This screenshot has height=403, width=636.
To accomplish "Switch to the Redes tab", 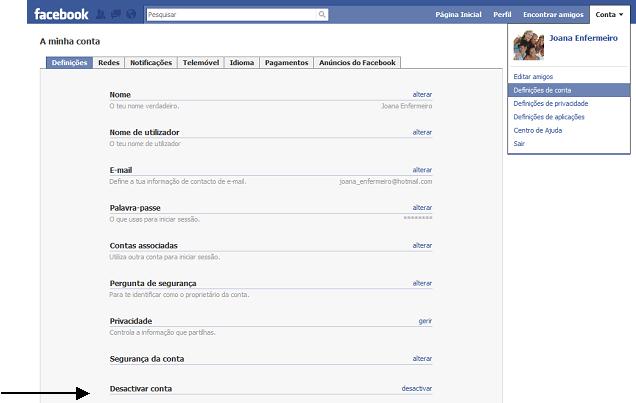I will pyautogui.click(x=109, y=62).
